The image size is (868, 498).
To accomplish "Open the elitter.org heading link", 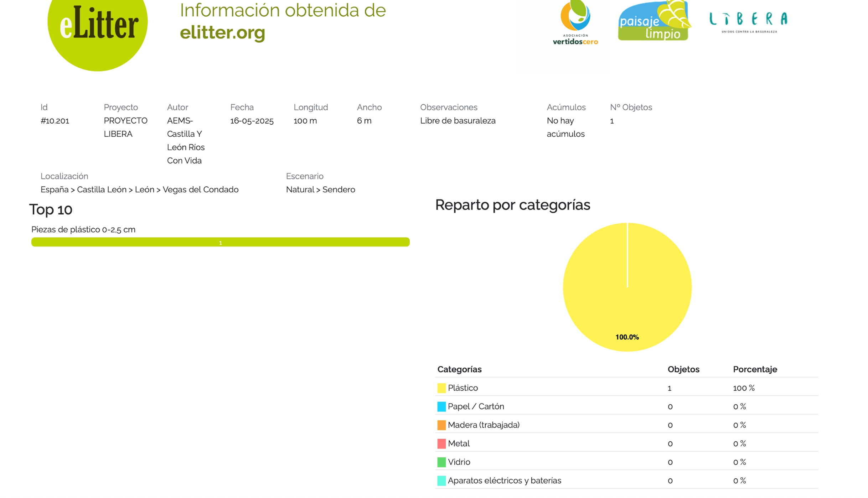I will click(x=222, y=33).
